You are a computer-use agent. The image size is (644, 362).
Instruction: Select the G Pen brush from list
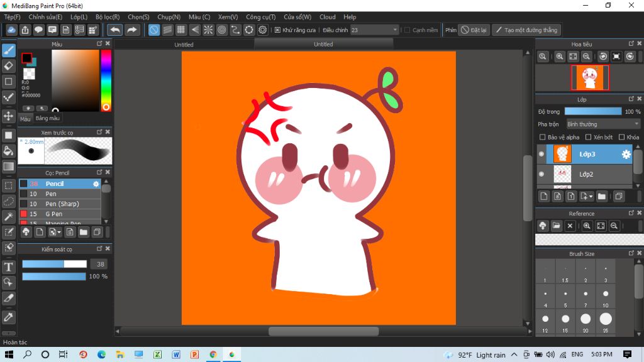tap(54, 214)
